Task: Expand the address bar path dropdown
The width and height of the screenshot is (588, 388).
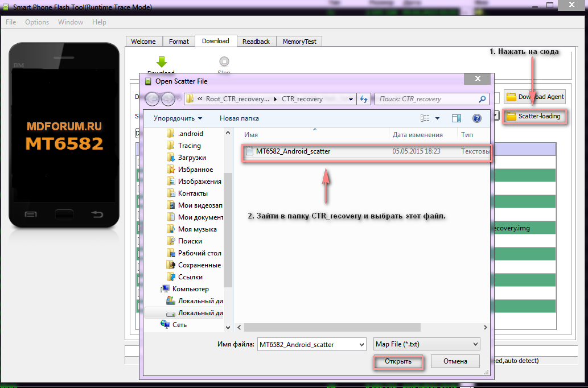Action: click(351, 100)
